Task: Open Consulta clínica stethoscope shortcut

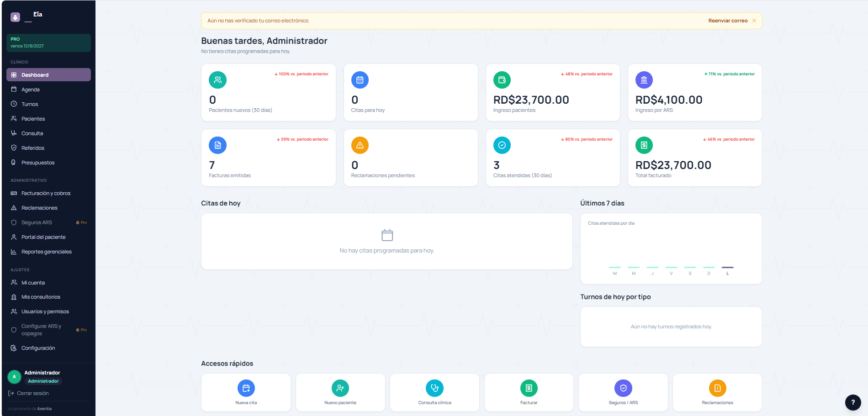Action: pyautogui.click(x=434, y=388)
